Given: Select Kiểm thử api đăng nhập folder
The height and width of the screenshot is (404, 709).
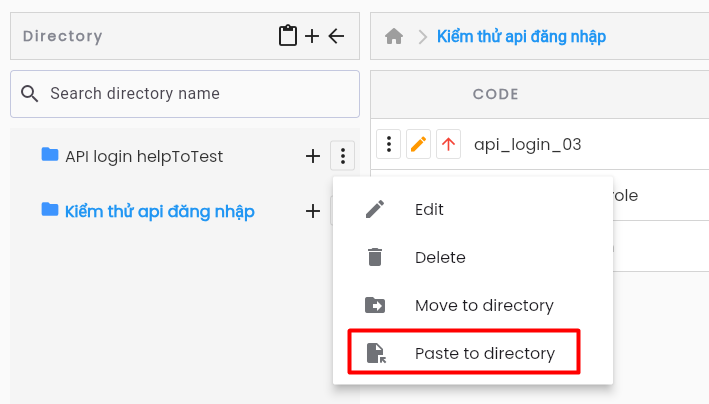Looking at the screenshot, I should coord(160,211).
